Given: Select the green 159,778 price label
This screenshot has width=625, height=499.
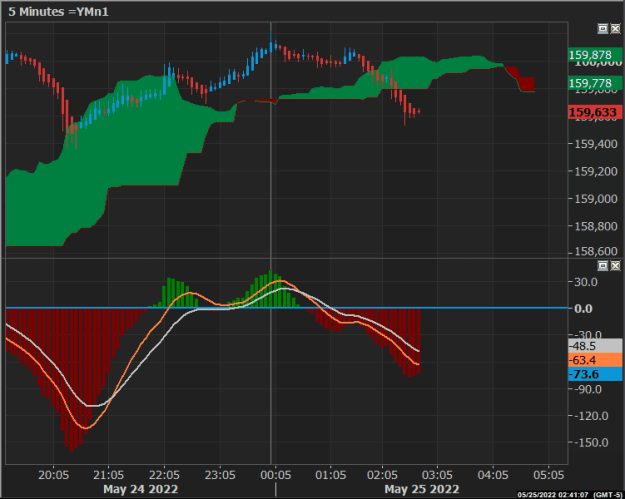Looking at the screenshot, I should pyautogui.click(x=595, y=83).
